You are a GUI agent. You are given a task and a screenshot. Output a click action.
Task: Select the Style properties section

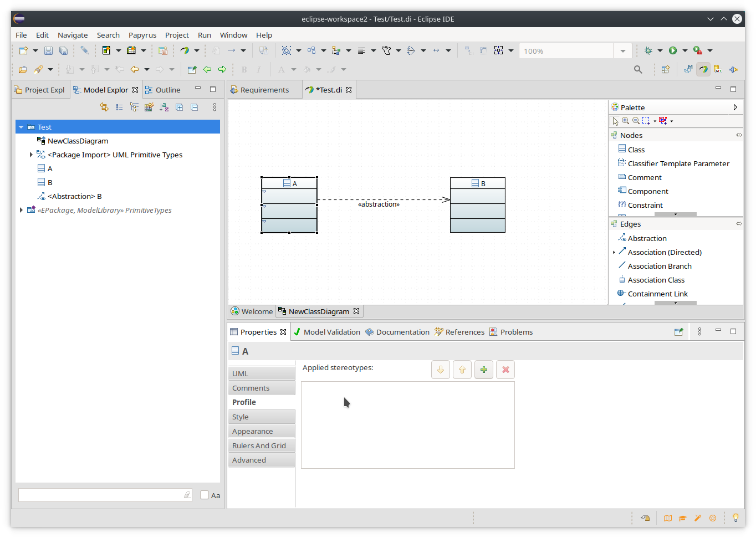[262, 417]
